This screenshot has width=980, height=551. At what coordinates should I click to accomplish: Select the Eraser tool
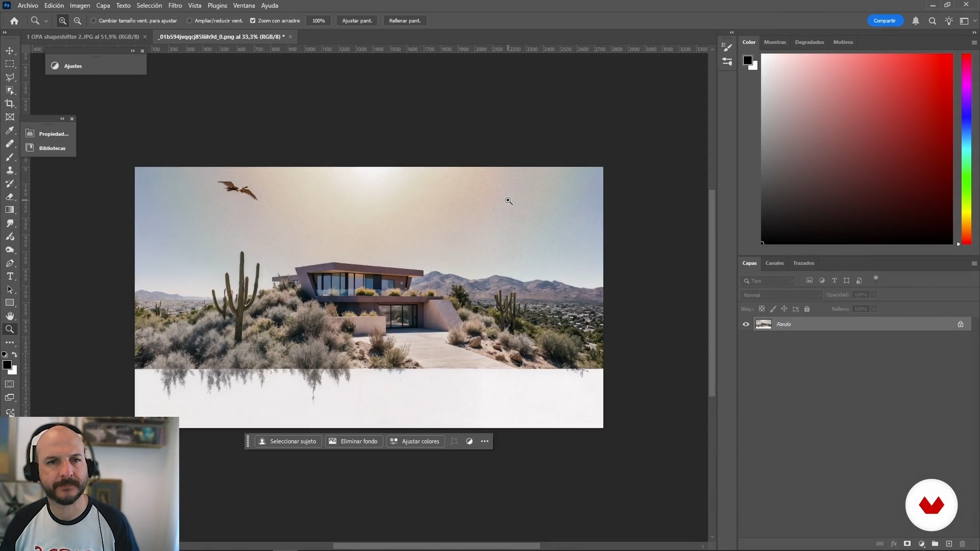10,196
